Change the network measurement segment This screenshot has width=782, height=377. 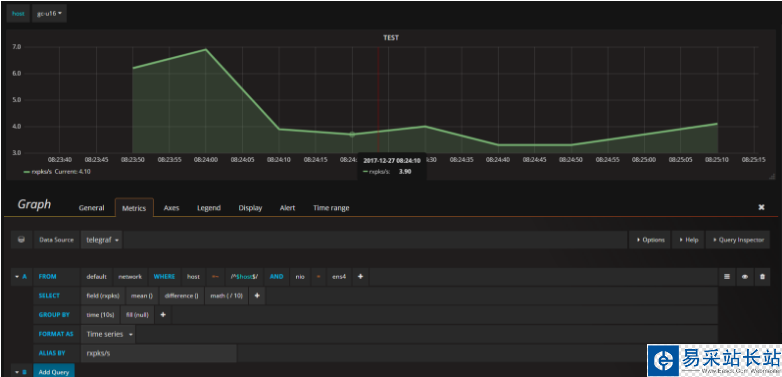click(x=130, y=277)
